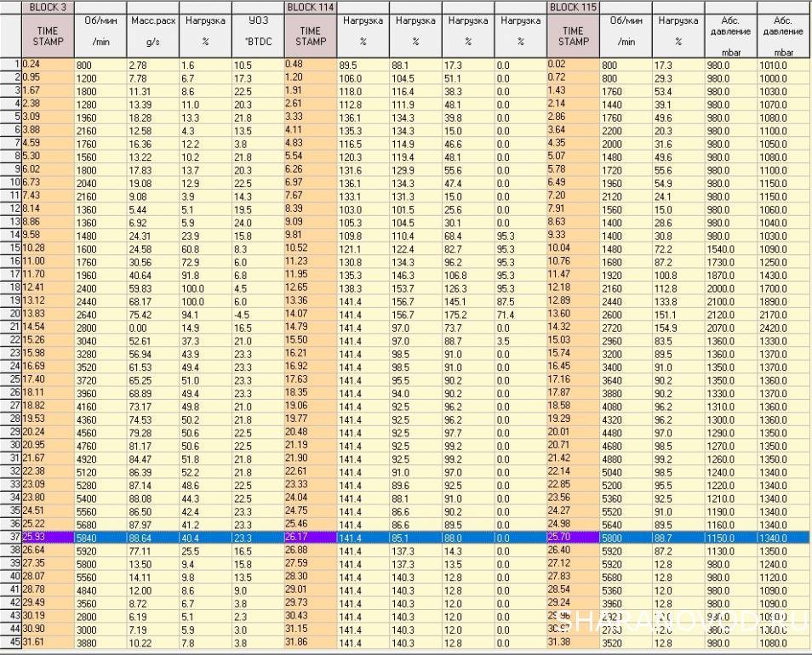Select the 75.42 mass flow cell

pos(152,314)
